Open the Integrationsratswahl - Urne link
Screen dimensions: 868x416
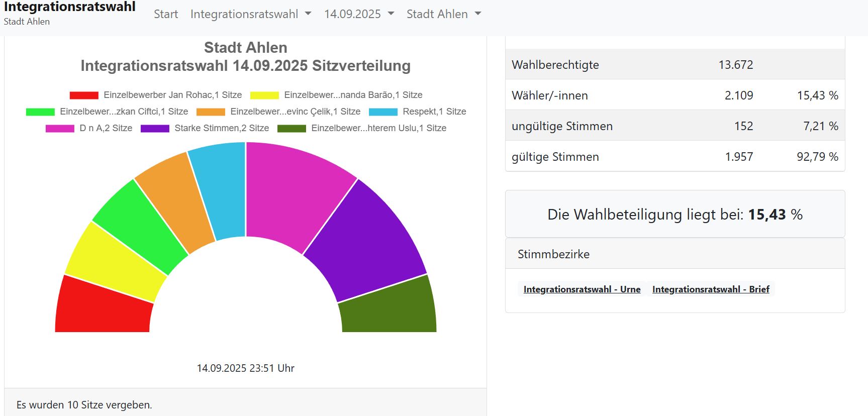tap(582, 289)
